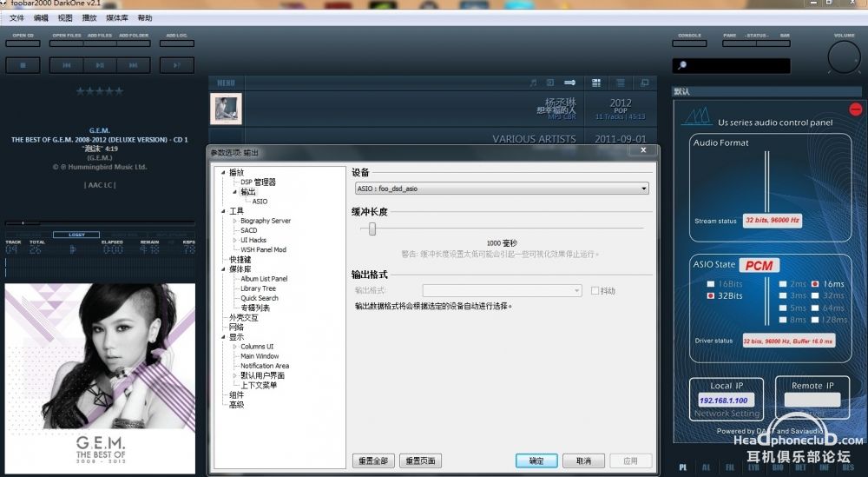Viewport: 868px width, 477px height.
Task: Open the 输出格式 dropdown
Action: (502, 290)
